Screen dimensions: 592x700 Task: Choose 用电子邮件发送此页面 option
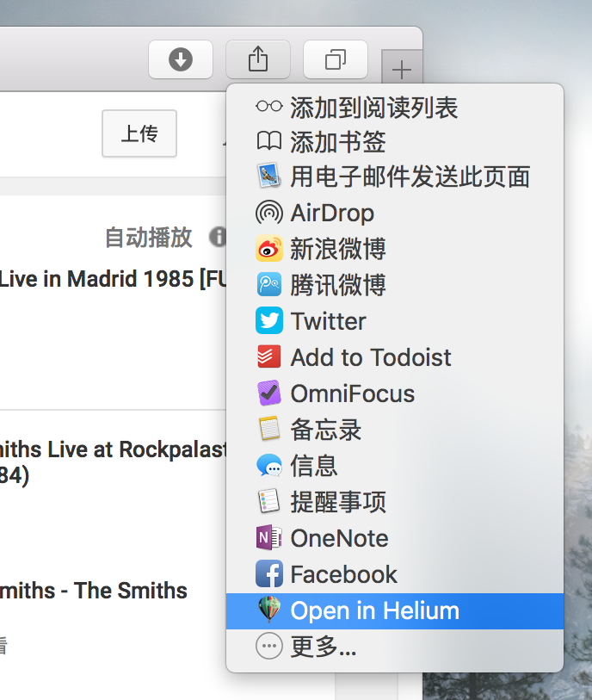(x=395, y=177)
